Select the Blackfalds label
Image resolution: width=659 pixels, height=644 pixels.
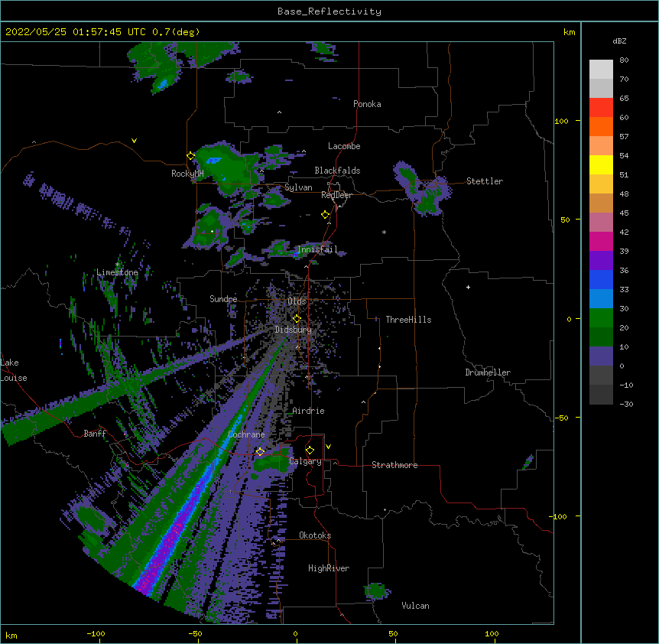tap(337, 171)
